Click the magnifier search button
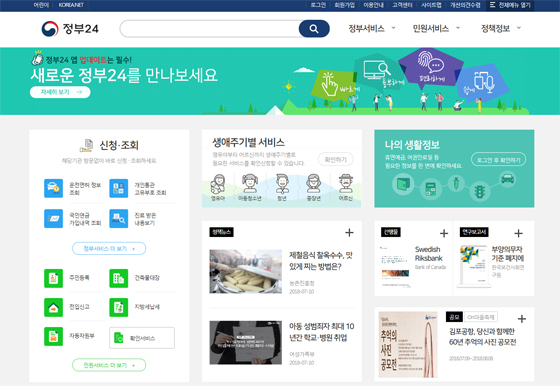Screen dimensions: 560x386 (x=314, y=29)
